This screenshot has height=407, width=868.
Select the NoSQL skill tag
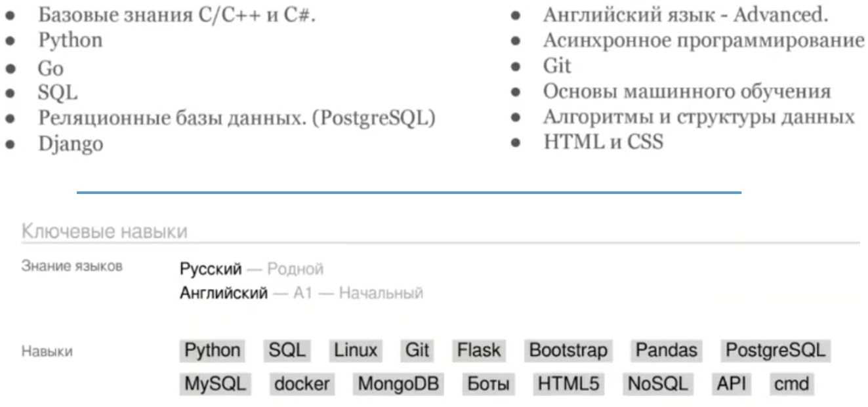657,384
